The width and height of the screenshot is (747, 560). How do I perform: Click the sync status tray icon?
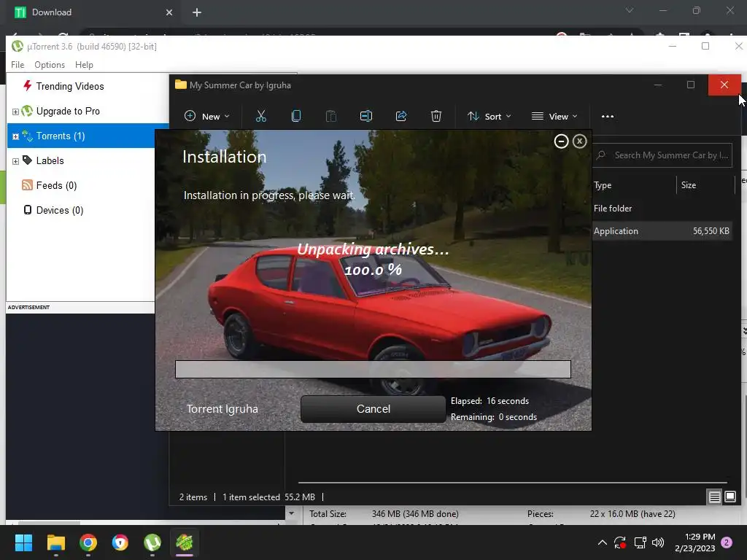[x=620, y=542]
